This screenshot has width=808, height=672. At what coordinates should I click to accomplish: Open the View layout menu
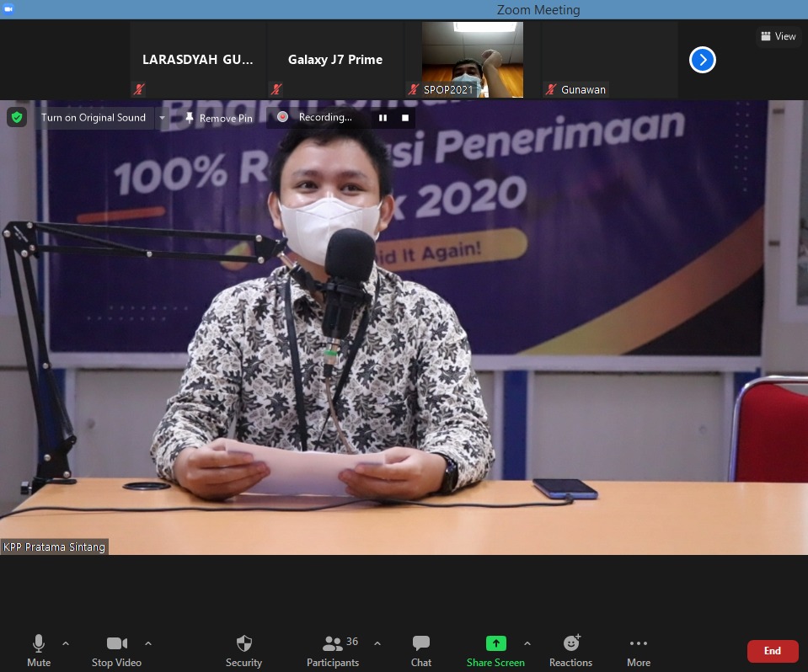tap(778, 36)
